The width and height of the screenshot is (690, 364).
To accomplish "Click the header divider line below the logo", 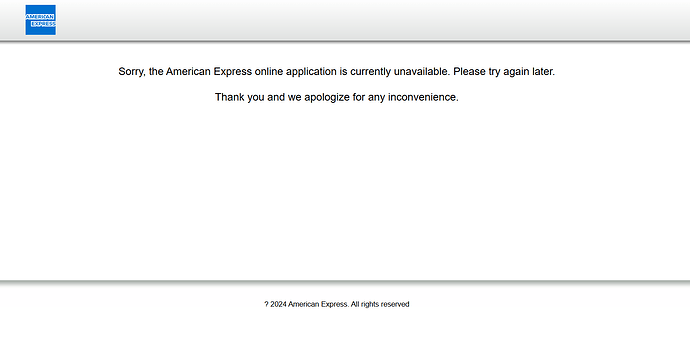I will 345,41.
